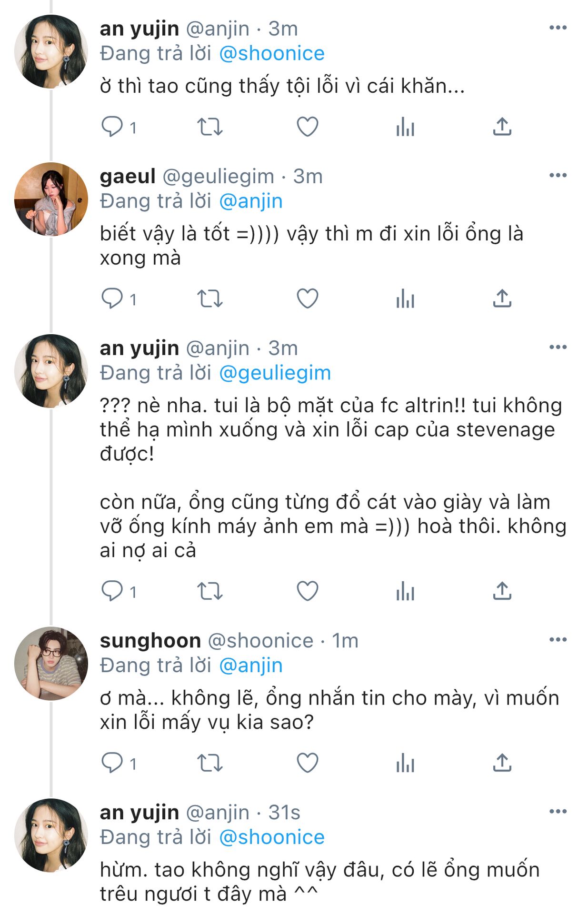View analytics on gaeul's tweet
588x914 pixels.
pos(405,299)
